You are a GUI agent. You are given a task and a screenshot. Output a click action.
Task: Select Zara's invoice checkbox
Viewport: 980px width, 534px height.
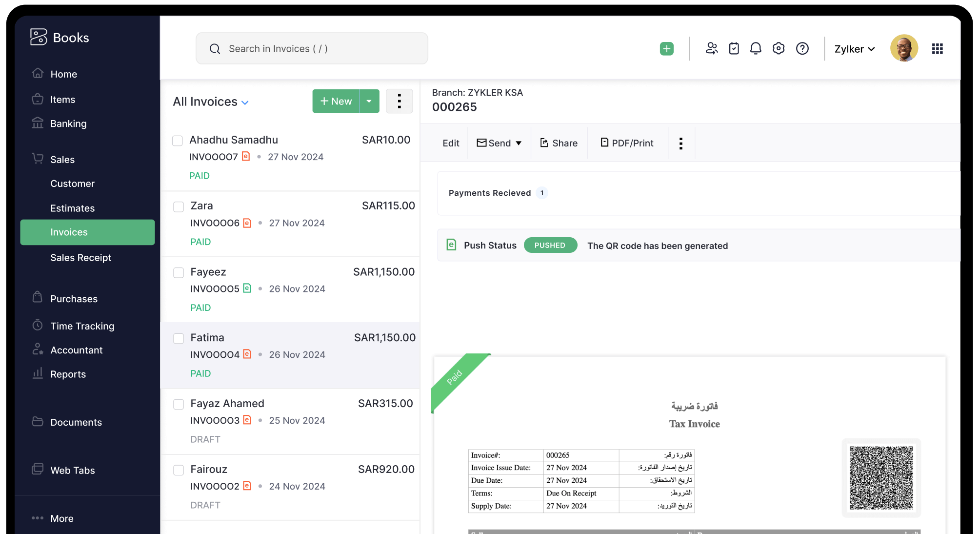(178, 206)
